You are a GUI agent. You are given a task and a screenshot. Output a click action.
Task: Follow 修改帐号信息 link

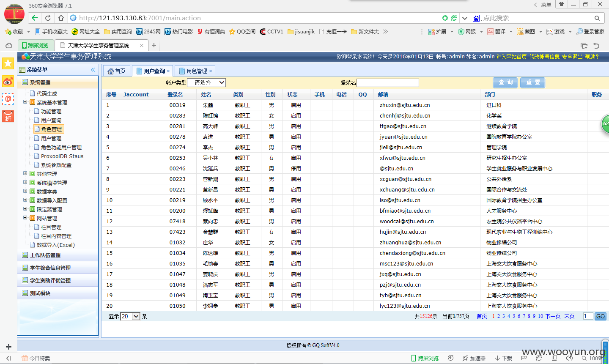(x=545, y=57)
